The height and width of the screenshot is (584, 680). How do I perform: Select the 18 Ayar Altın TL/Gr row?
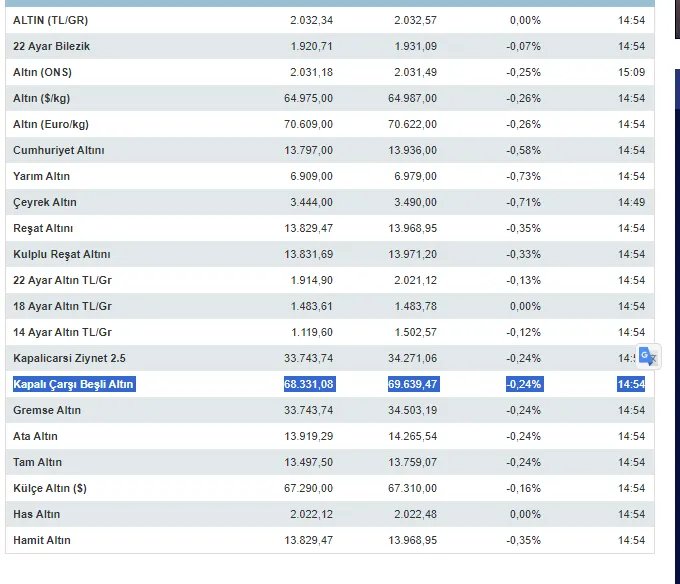pyautogui.click(x=62, y=306)
